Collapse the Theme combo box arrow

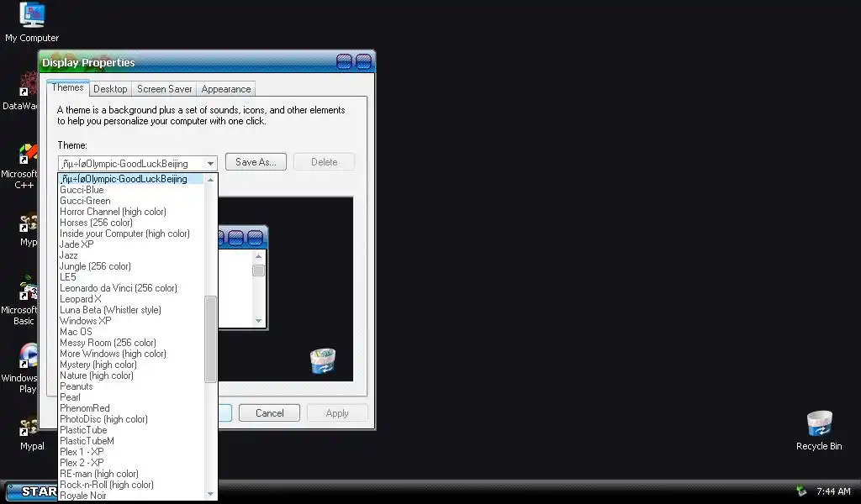point(210,164)
